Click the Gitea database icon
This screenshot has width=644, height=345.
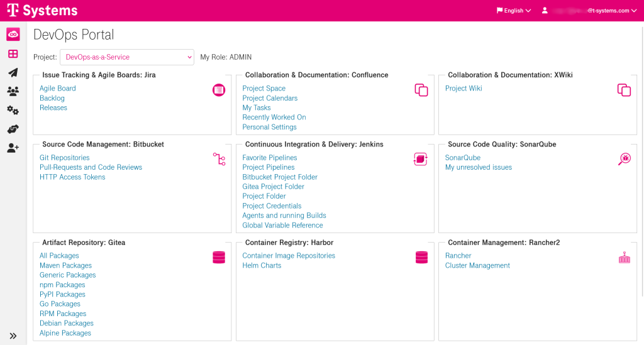point(219,257)
